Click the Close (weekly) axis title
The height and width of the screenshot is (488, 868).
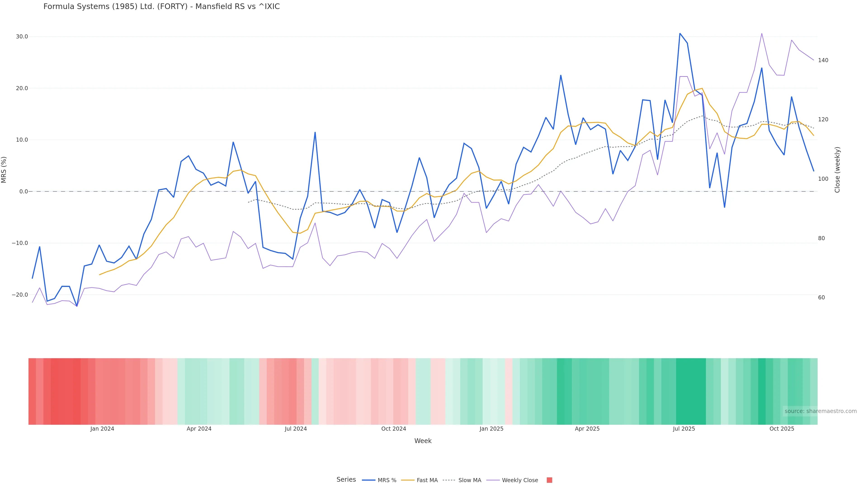[x=837, y=170]
